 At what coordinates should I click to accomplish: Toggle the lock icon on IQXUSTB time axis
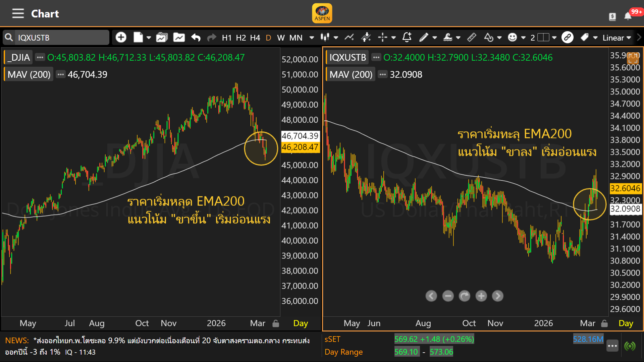pos(604,323)
